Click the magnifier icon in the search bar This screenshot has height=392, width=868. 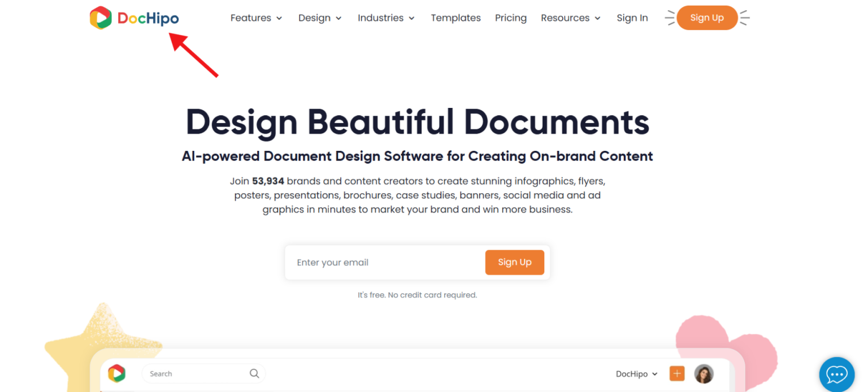tap(254, 373)
